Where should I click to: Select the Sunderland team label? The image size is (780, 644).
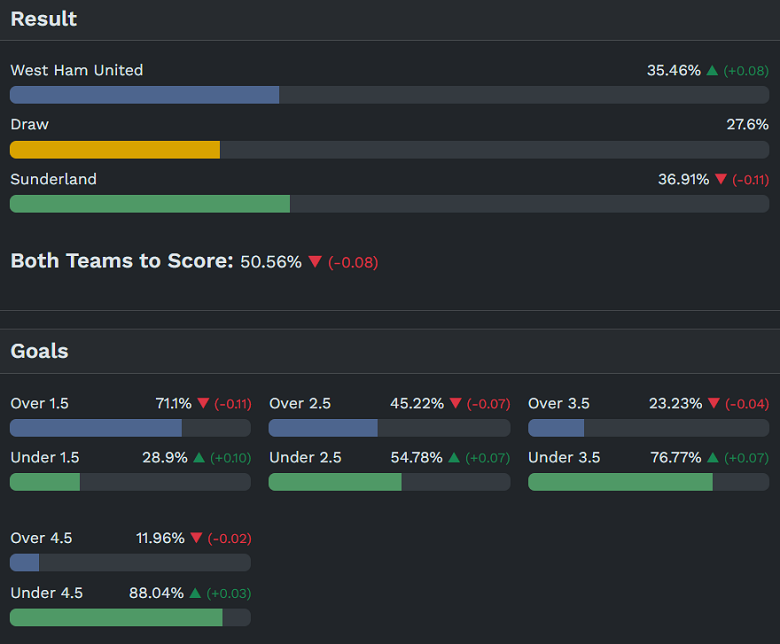point(54,180)
